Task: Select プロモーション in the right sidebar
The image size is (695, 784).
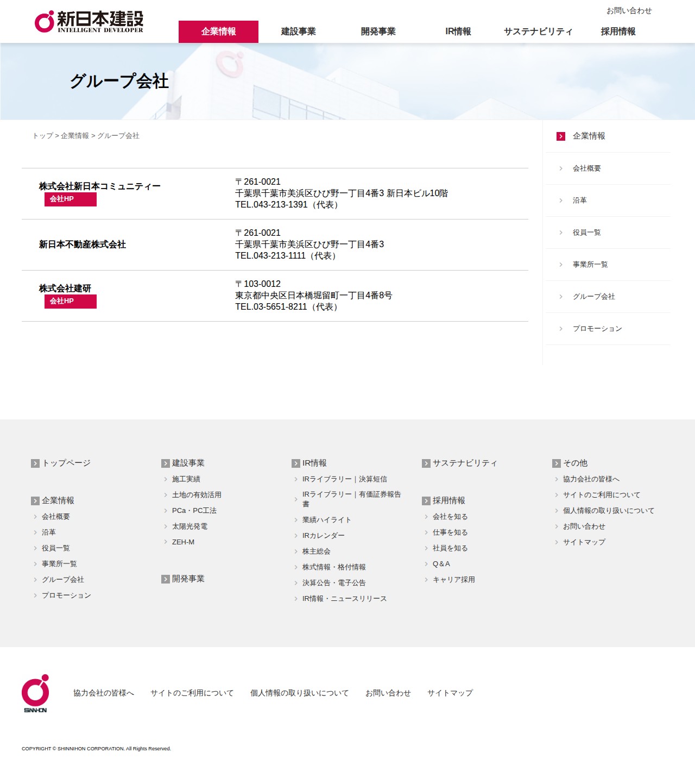Action: pos(597,329)
